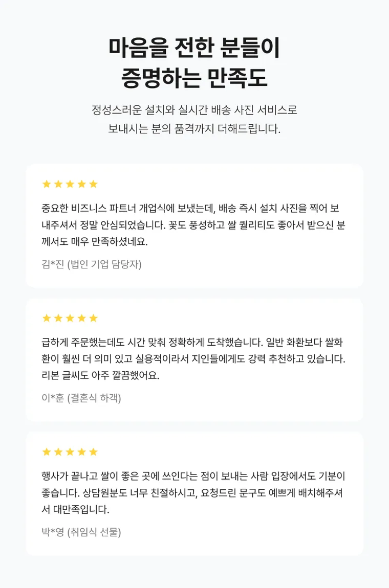Open reviewer name 박*영 (취임식 선물)
389x588 pixels.
click(x=81, y=531)
